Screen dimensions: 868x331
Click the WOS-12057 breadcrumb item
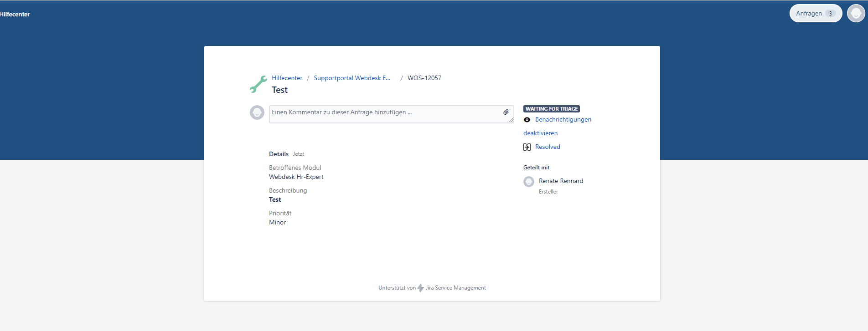[x=424, y=78]
